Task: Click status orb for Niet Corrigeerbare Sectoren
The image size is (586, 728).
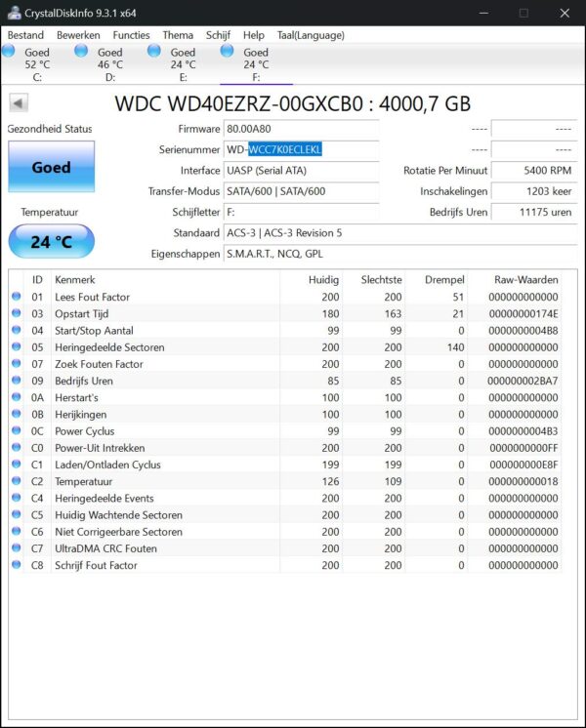Action: [x=17, y=531]
